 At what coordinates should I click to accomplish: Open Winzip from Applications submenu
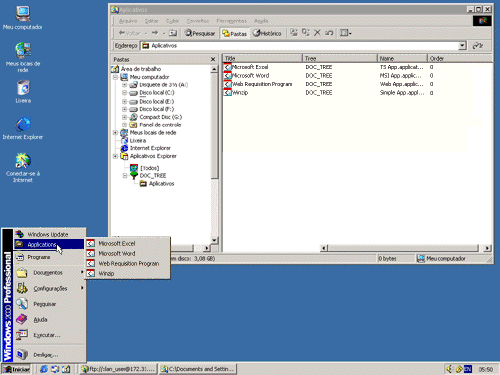point(128,274)
